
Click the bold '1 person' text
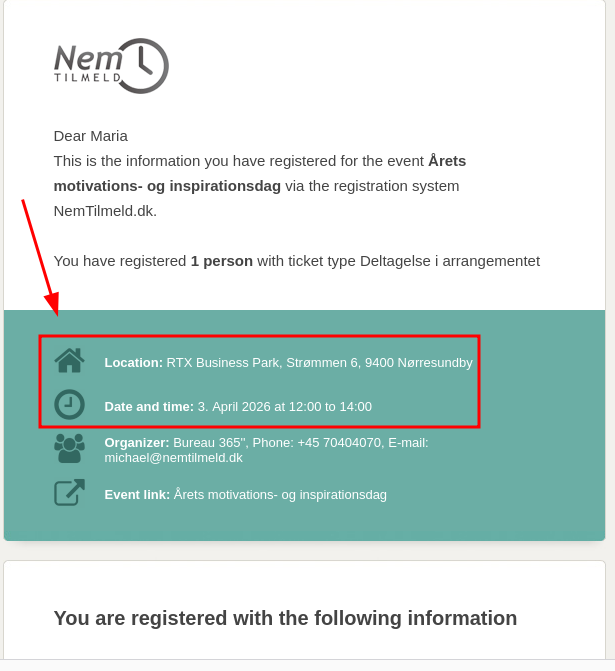click(x=221, y=261)
